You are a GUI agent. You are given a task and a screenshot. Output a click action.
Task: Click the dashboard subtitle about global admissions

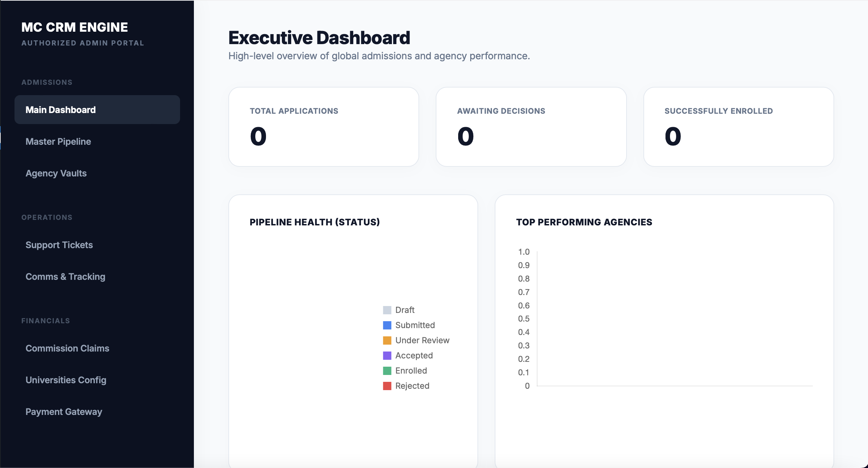[379, 56]
